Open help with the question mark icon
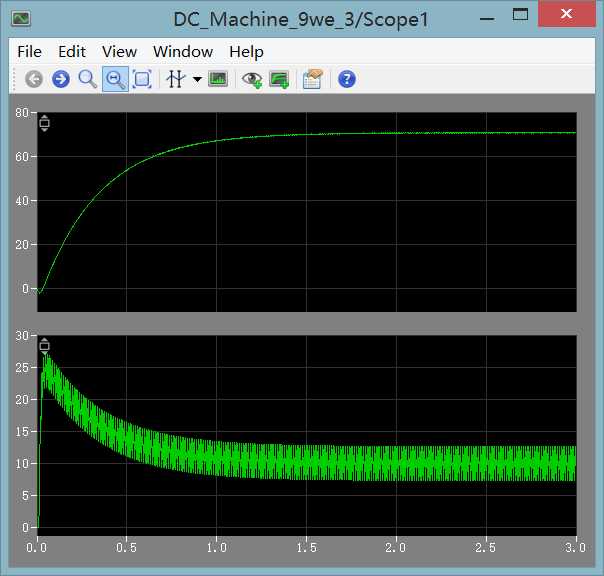Screen dimensions: 604x576 (x=347, y=79)
